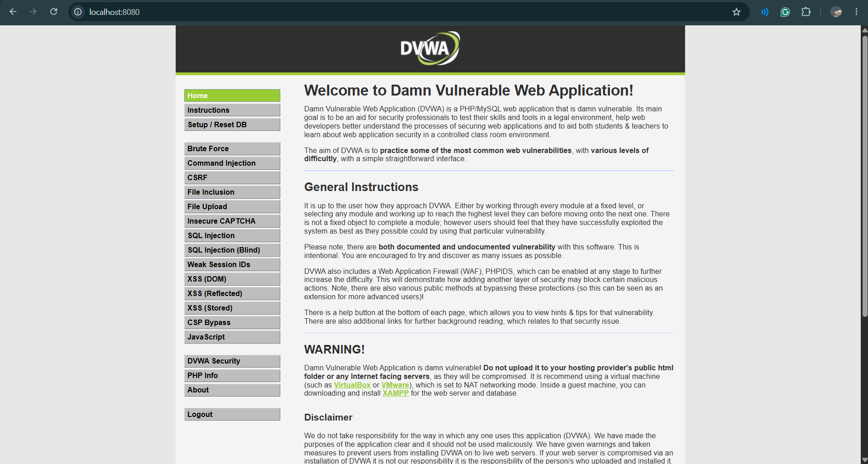
Task: Open the Chrome profile avatar
Action: tap(836, 12)
